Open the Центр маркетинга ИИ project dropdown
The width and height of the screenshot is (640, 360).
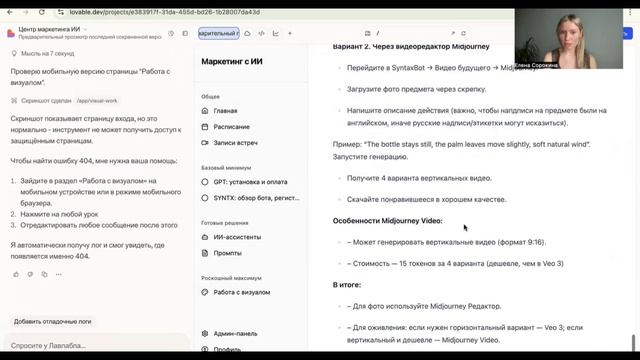click(x=53, y=29)
